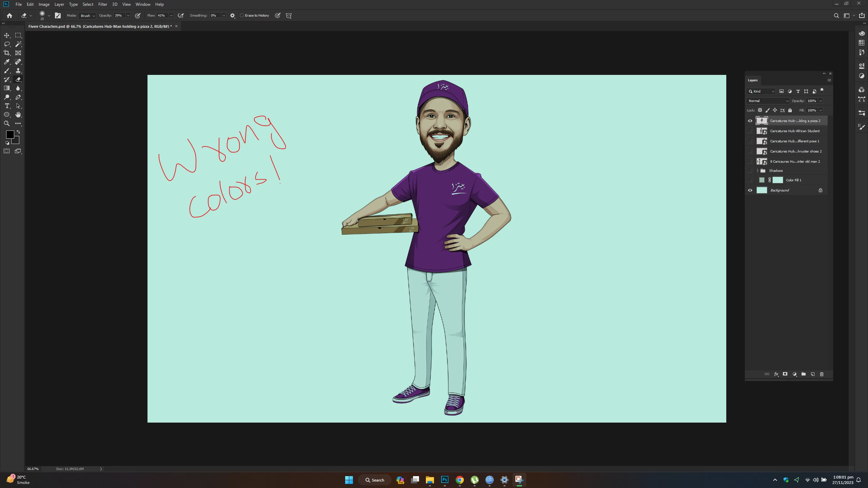Click the black foreground color swatch
Screen dimensions: 868x488
coord(9,134)
